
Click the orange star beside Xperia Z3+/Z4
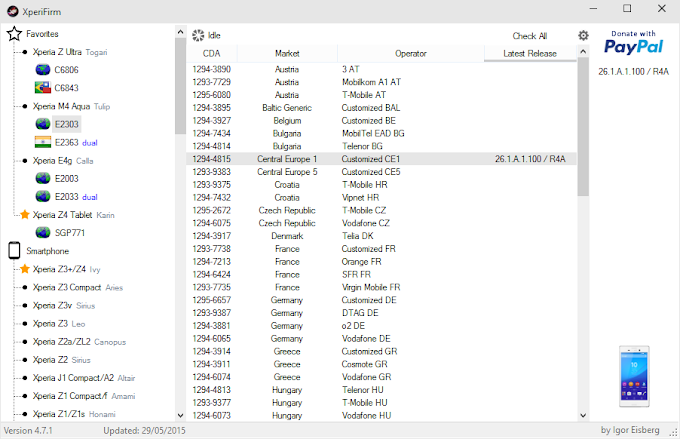coord(25,269)
